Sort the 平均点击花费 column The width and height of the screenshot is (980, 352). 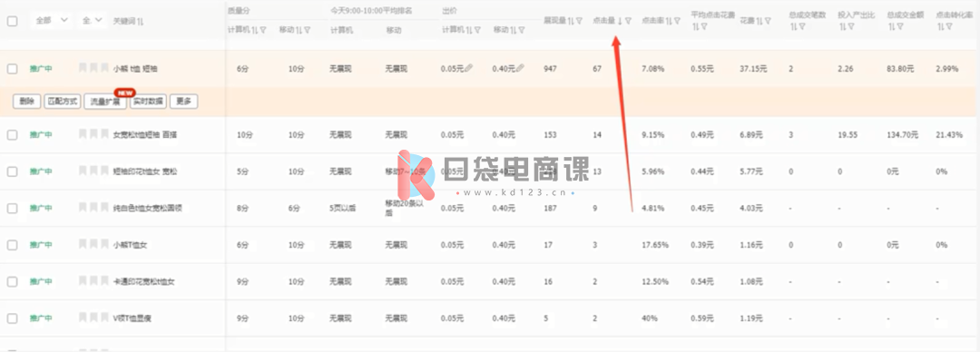coord(695,26)
